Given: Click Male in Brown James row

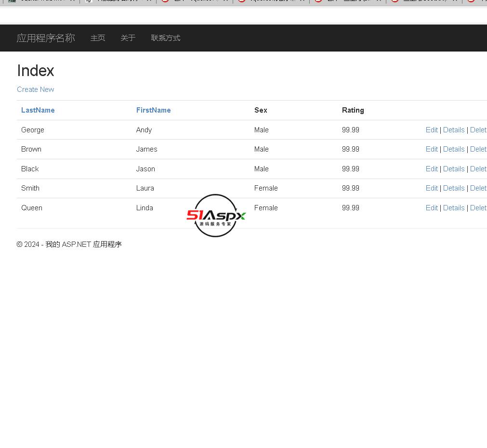Looking at the screenshot, I should pos(261,149).
